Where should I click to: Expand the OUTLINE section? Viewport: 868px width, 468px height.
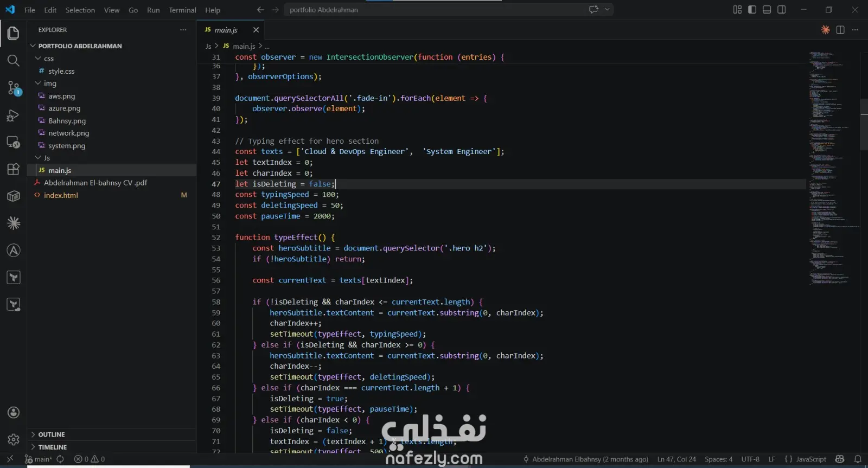(x=112, y=435)
